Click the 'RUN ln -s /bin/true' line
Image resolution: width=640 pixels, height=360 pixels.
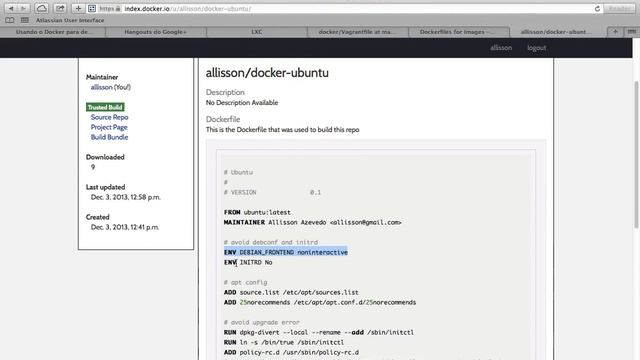click(284, 342)
